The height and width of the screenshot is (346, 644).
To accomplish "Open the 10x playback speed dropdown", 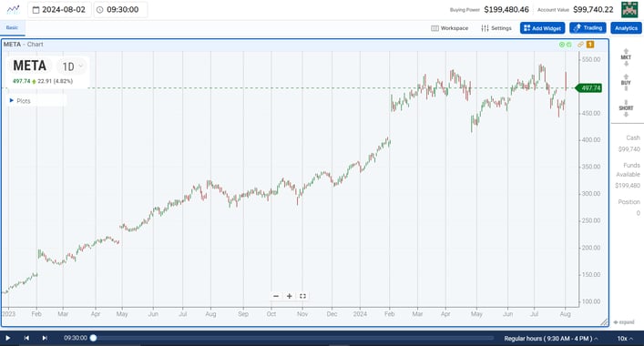I will point(625,339).
